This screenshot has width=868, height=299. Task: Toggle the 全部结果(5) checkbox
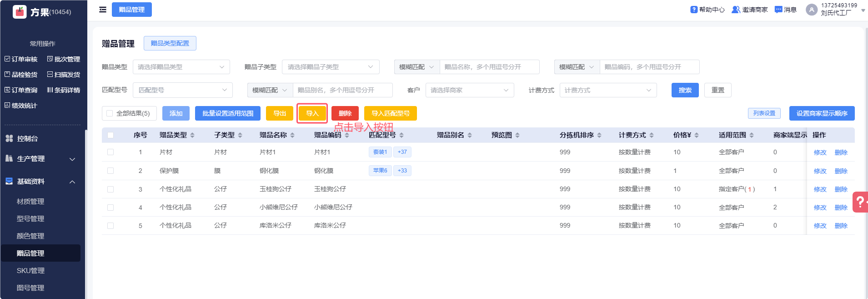click(110, 113)
